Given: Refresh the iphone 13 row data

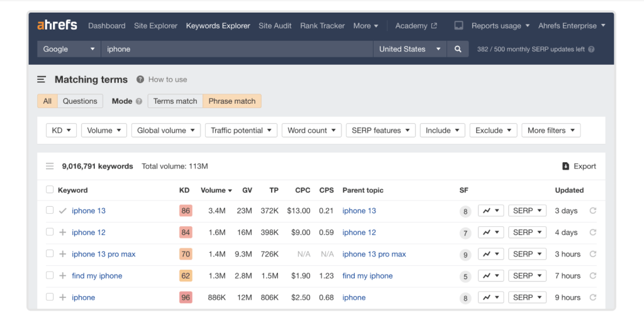Looking at the screenshot, I should pyautogui.click(x=592, y=211).
